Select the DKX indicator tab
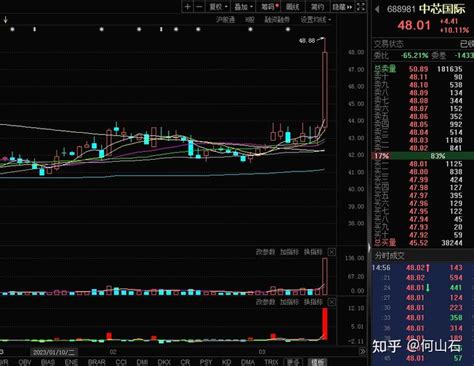Viewport: 474px width, 366px height. pos(164,362)
